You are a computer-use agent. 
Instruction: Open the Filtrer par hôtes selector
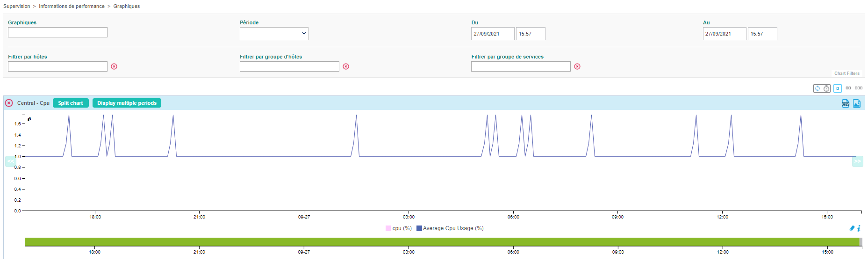coord(57,66)
